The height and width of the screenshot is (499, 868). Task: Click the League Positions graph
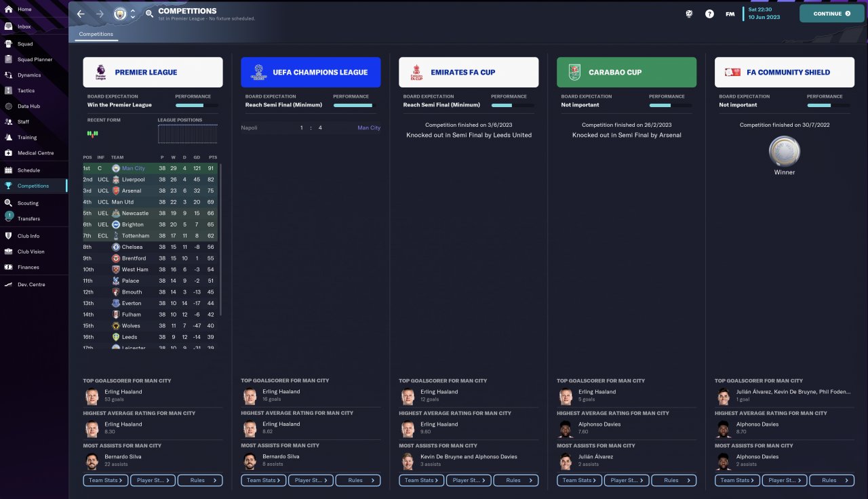[x=188, y=134]
